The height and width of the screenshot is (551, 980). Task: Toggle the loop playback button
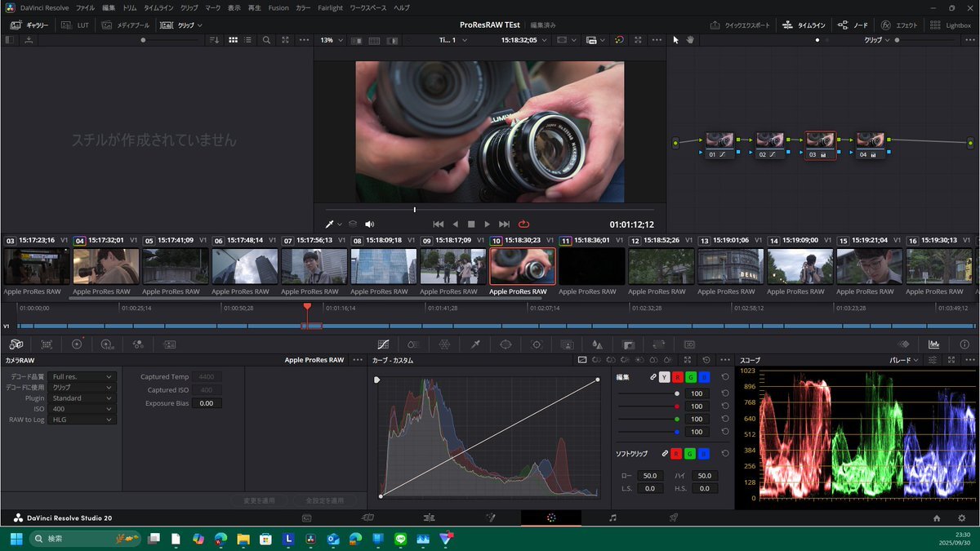[523, 224]
